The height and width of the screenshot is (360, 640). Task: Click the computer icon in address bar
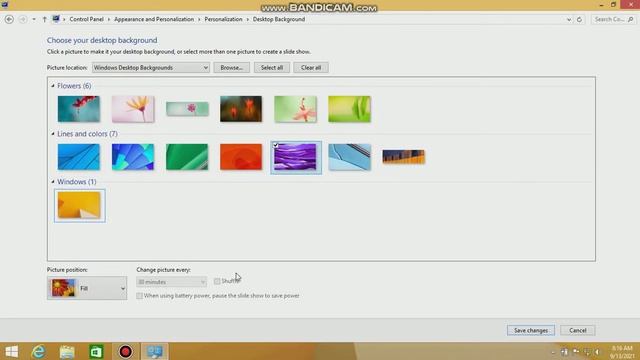coord(56,19)
